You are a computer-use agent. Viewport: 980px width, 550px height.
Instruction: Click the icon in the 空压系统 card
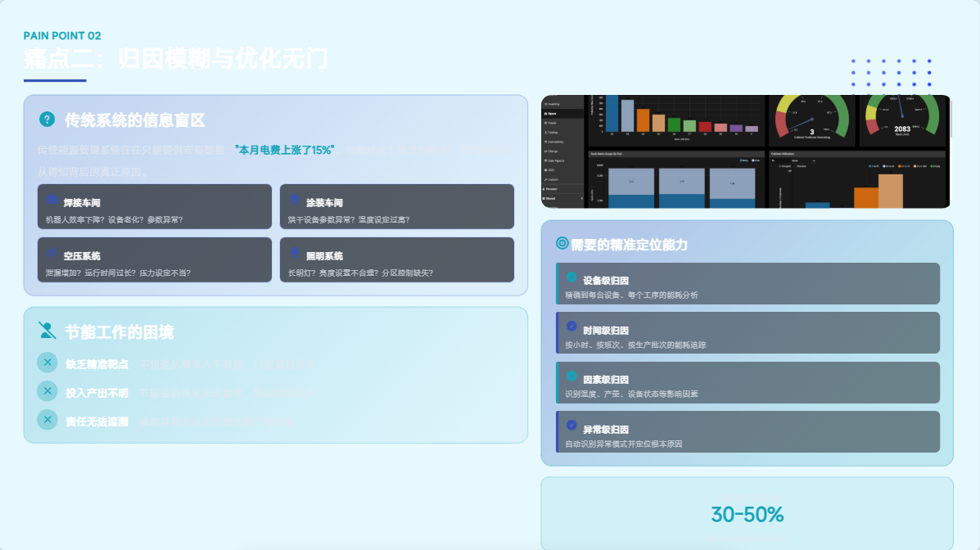tap(52, 253)
